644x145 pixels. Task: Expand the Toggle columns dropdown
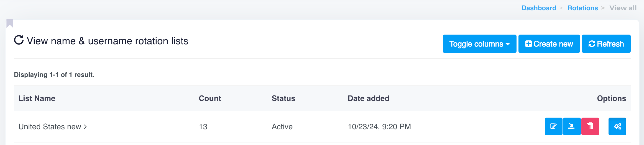(479, 44)
